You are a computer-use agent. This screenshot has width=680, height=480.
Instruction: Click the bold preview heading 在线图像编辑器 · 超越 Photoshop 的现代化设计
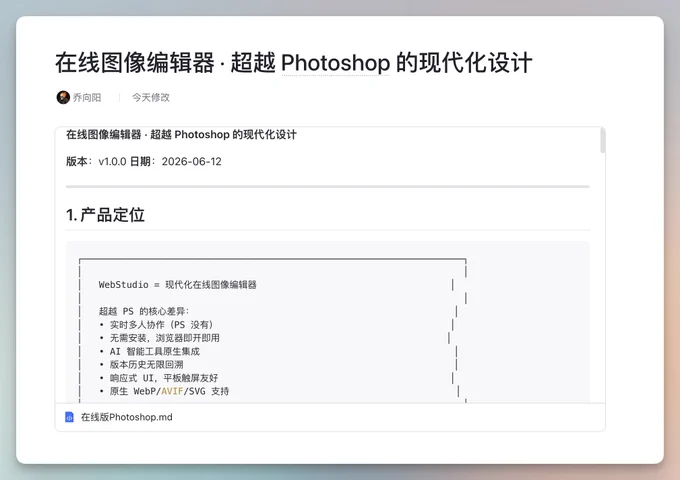(181, 135)
